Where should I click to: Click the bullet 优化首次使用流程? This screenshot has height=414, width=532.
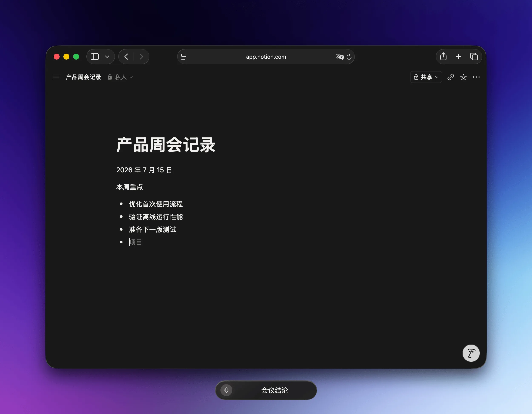(x=156, y=204)
